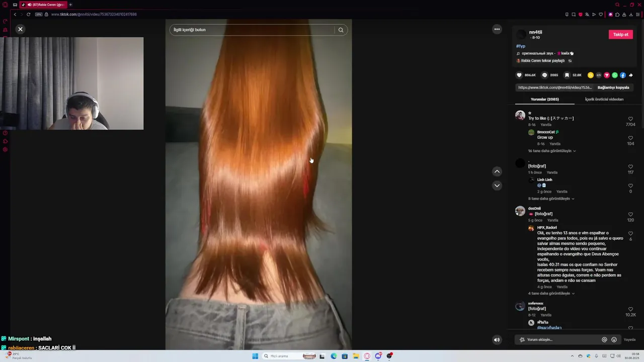
Task: Like HPX_itadori's long comment
Action: click(630, 234)
